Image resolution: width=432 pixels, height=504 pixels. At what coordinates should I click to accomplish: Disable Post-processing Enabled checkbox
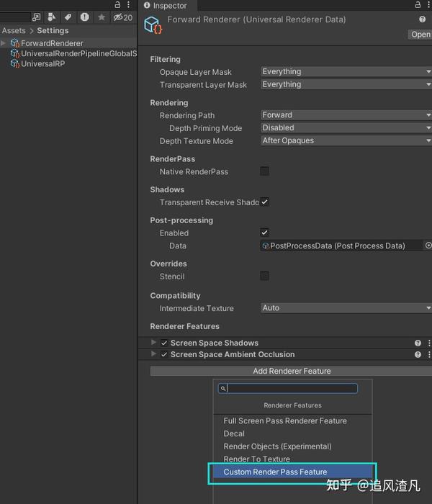click(x=264, y=233)
